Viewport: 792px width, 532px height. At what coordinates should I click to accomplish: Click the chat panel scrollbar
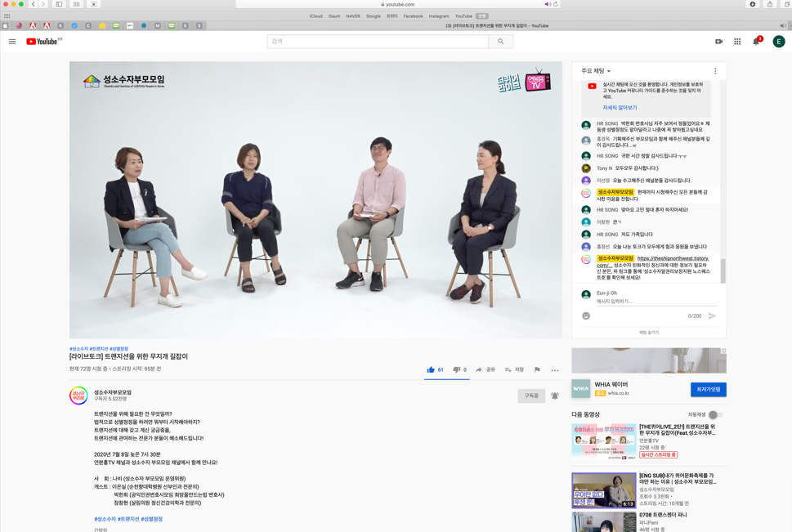[x=723, y=270]
